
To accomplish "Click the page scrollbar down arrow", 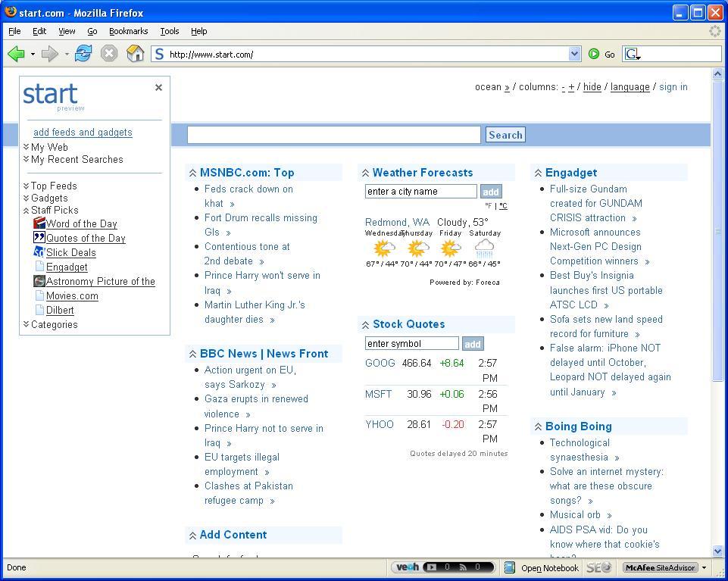I will point(717,551).
